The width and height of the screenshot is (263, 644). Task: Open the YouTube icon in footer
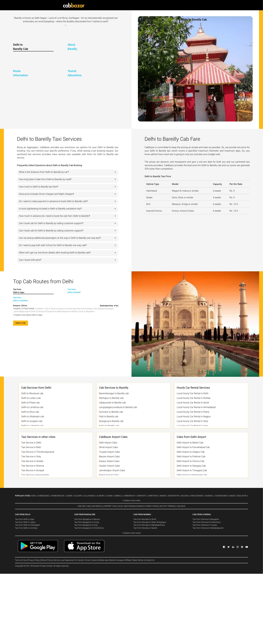247,547
